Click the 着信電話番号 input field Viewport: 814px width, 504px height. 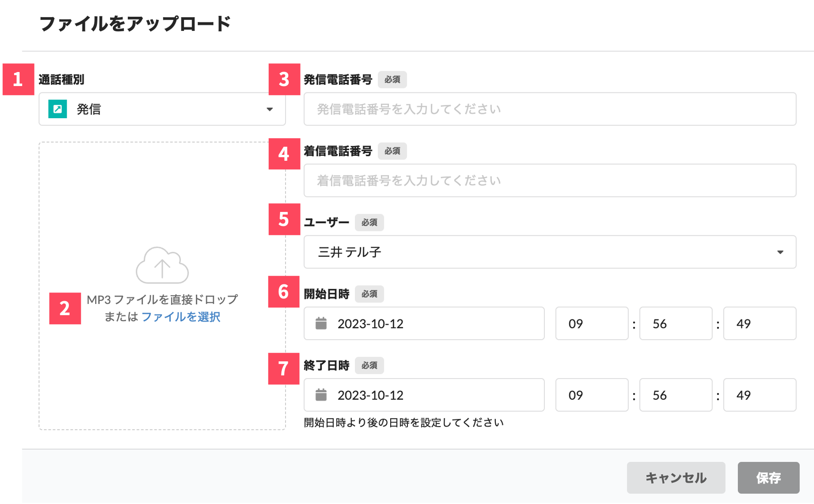click(x=550, y=180)
